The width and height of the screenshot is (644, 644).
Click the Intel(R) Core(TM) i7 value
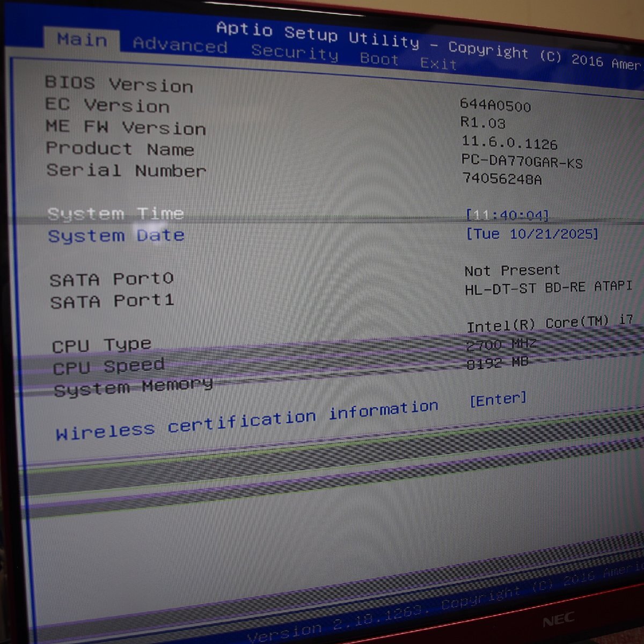coord(550,324)
